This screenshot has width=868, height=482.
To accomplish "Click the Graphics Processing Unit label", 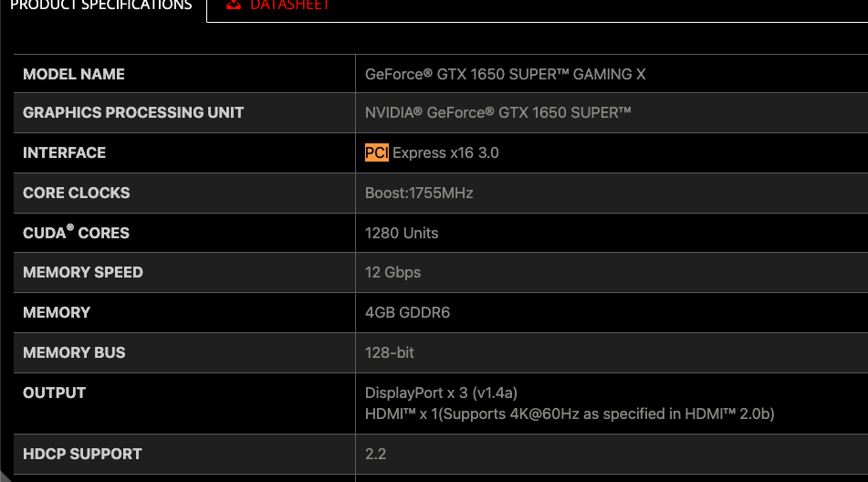I will tap(133, 112).
